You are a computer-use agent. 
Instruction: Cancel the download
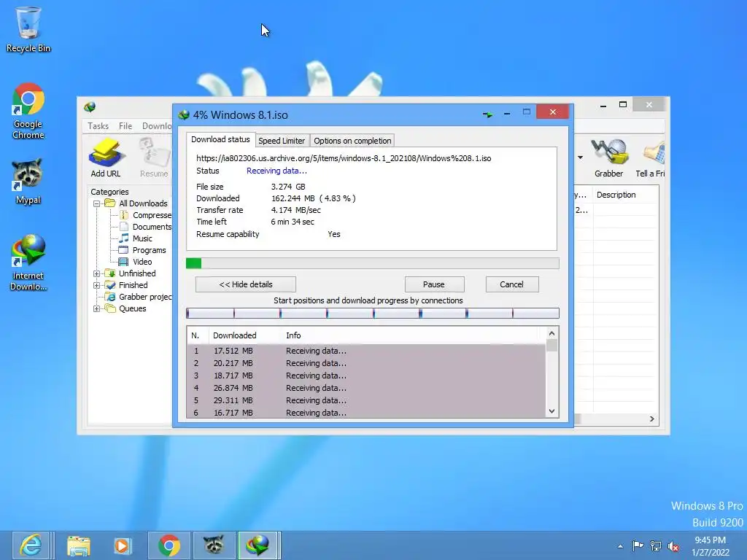(511, 284)
